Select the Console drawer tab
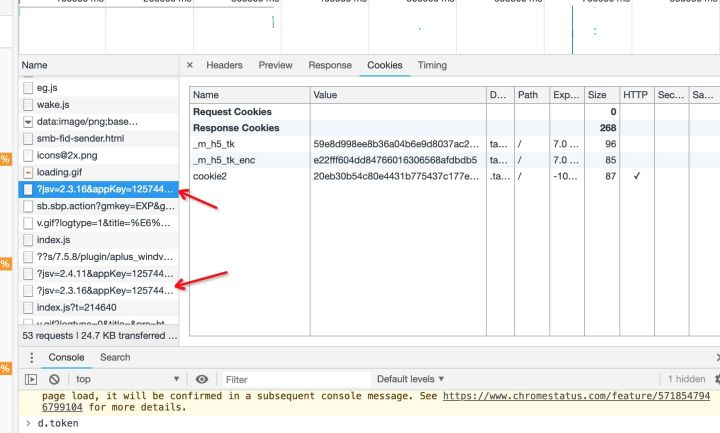This screenshot has height=433, width=720. point(66,357)
